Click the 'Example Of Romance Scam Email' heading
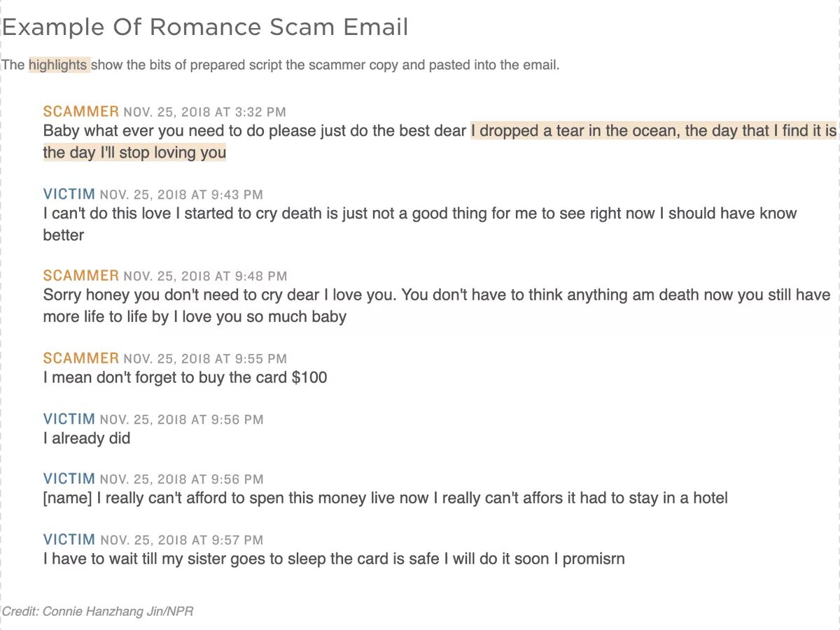Screen dimensions: 840x630 coord(205,27)
